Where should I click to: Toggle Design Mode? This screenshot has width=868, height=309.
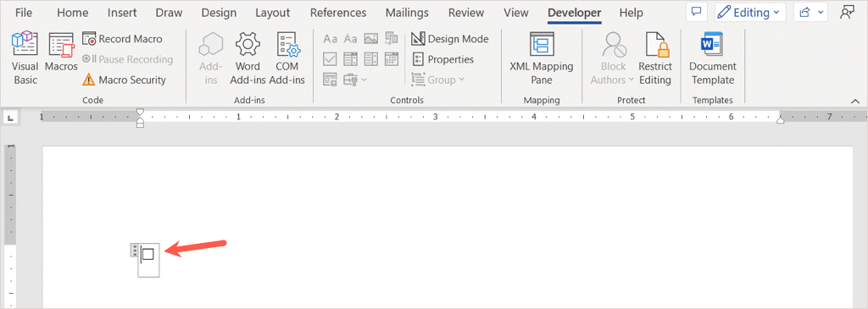click(x=450, y=39)
